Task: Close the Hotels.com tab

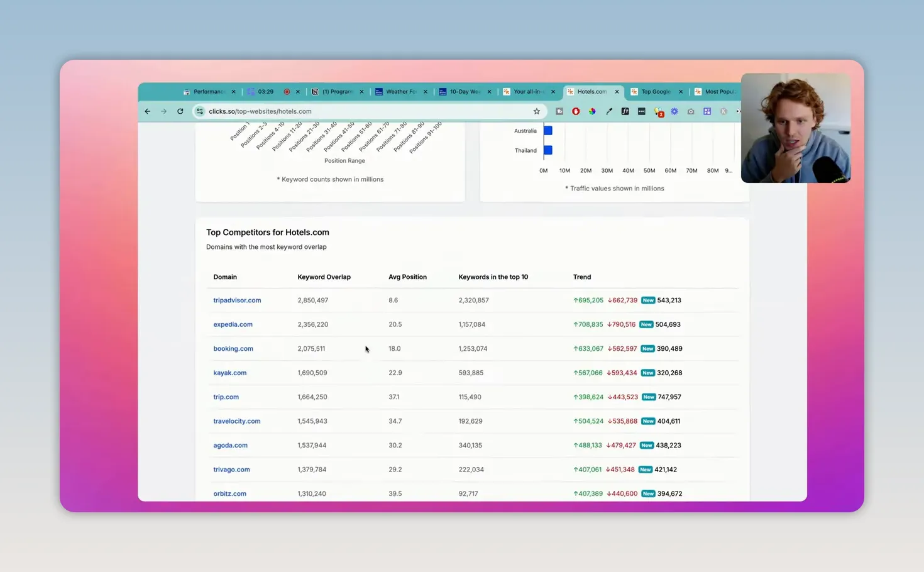Action: coord(617,92)
